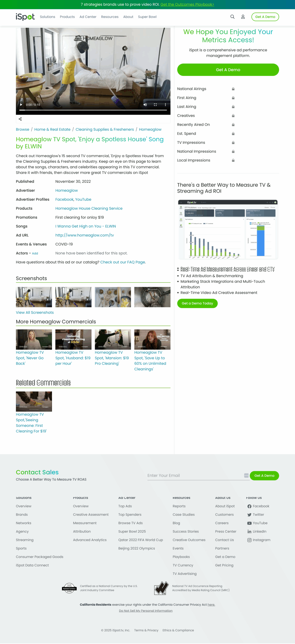Click lock icon beside TV Impressions
Image resolution: width=295 pixels, height=644 pixels.
233,143
